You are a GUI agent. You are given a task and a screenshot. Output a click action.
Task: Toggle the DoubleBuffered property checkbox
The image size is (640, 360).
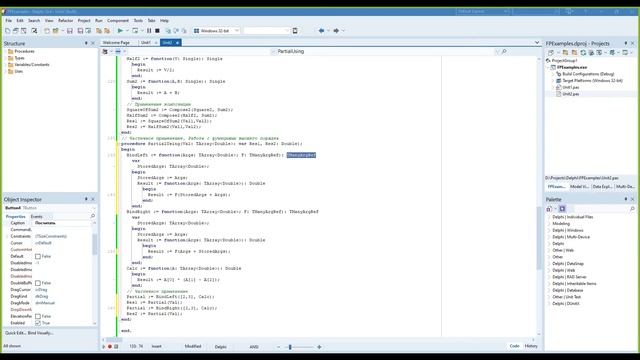38,283
